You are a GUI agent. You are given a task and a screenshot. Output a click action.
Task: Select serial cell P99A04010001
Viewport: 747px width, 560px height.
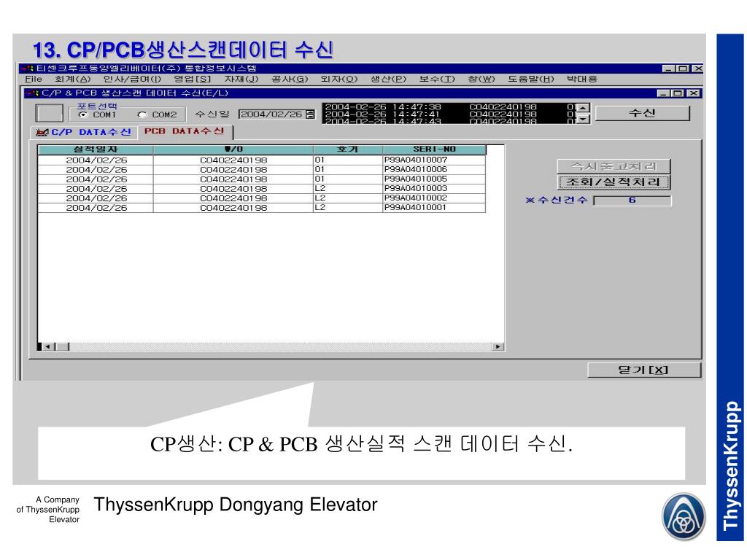[434, 208]
